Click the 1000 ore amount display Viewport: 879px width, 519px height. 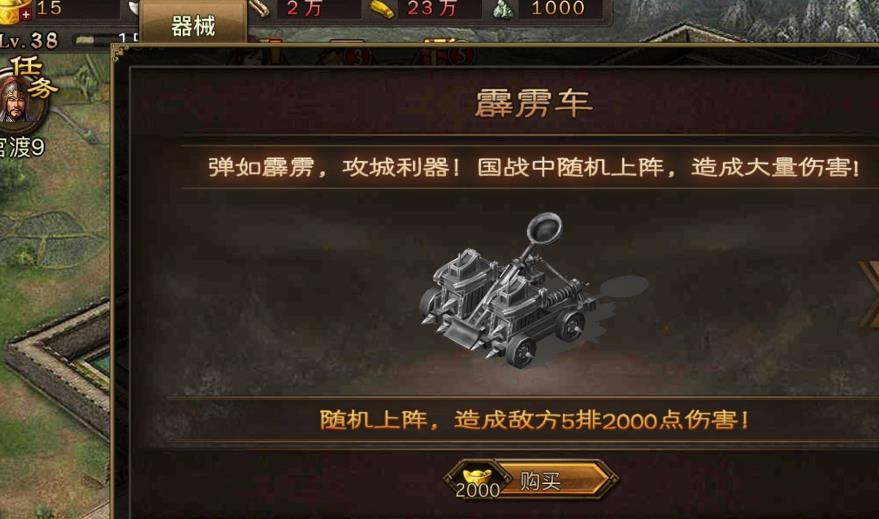[559, 8]
